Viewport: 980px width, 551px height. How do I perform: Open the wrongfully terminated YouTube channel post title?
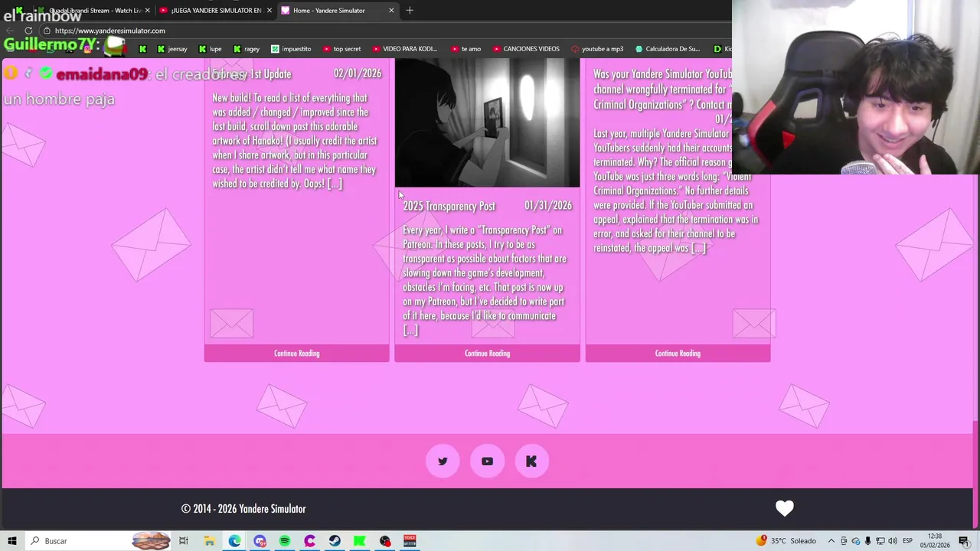(x=663, y=90)
